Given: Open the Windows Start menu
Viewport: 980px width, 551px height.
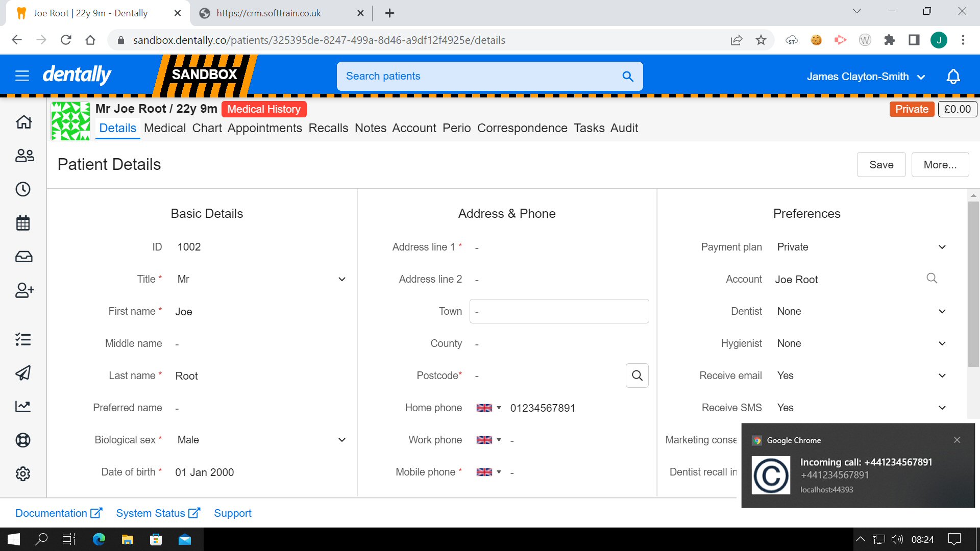Looking at the screenshot, I should point(14,539).
